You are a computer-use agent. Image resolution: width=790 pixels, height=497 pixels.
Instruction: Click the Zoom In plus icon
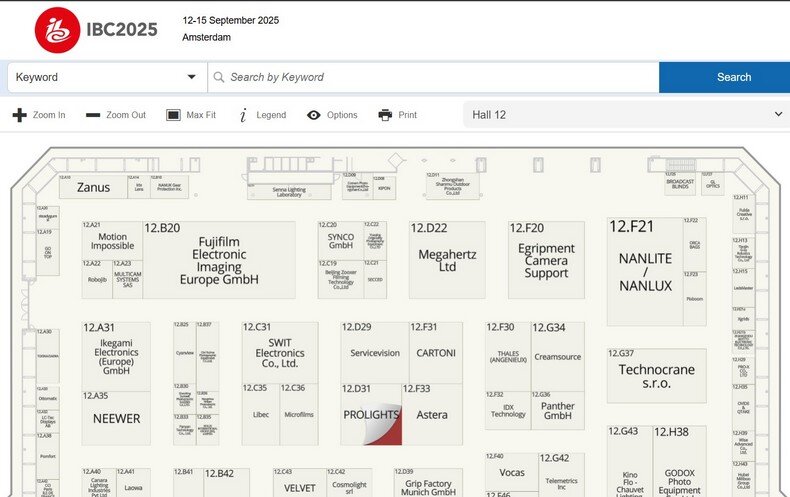click(x=19, y=115)
